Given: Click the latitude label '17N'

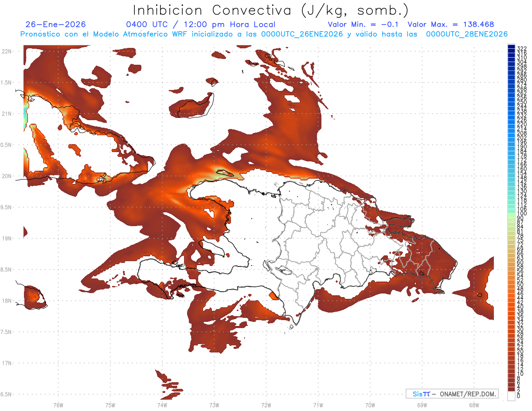Looking at the screenshot, I should pyautogui.click(x=6, y=363).
